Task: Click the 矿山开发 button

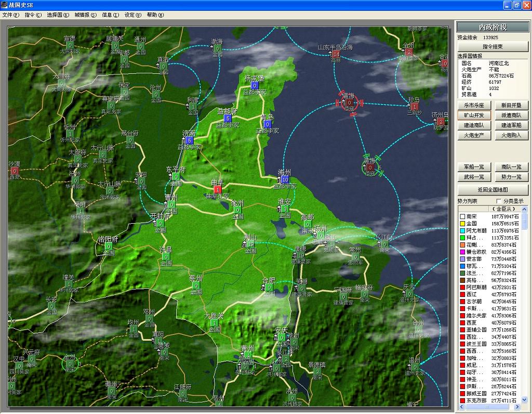Action: tap(474, 115)
